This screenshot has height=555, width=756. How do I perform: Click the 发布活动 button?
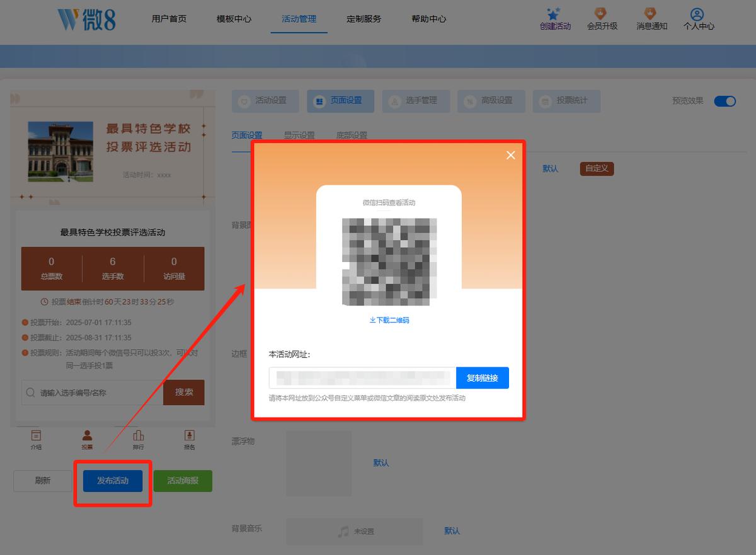(113, 481)
